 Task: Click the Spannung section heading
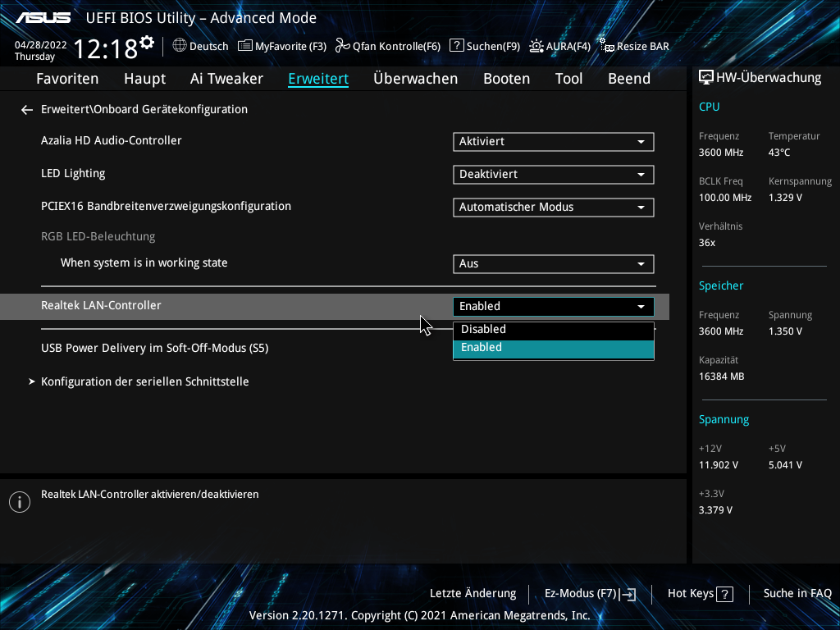coord(724,419)
